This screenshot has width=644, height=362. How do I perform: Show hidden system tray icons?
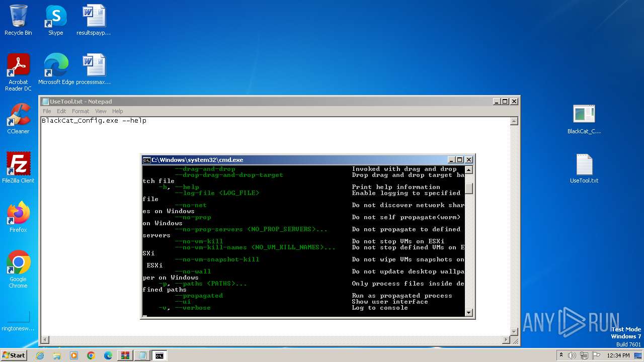pos(561,355)
